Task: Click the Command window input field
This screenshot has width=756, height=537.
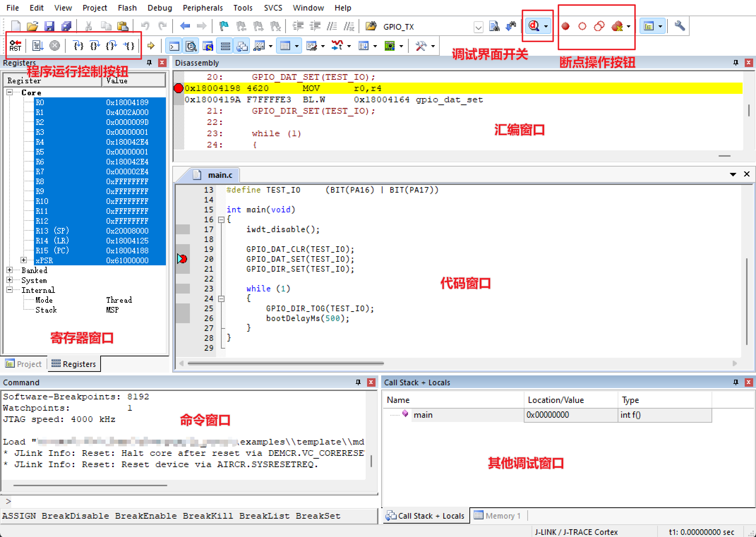Action: [x=191, y=501]
